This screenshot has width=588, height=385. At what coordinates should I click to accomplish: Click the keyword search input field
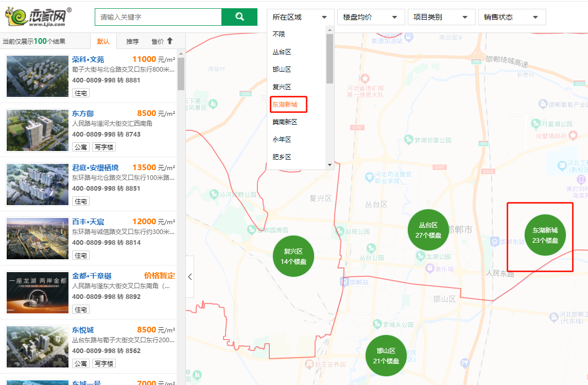coord(158,17)
